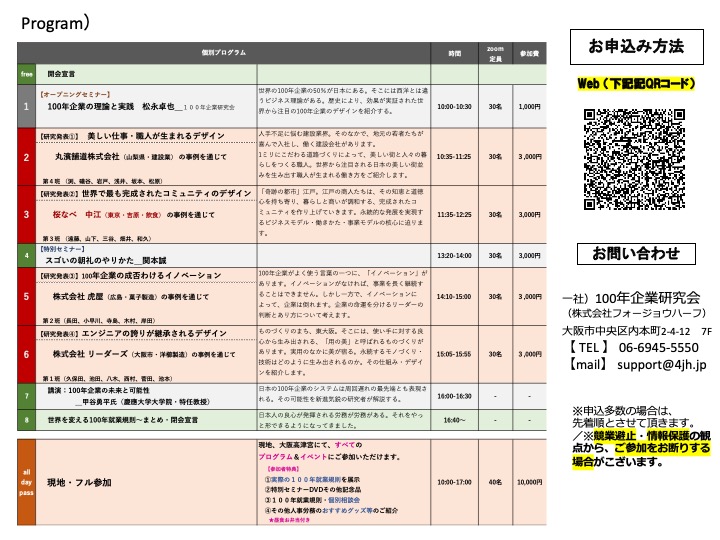Image resolution: width=720 pixels, height=540 pixels.
Task: Click 講演：100年企業の未来と可能性 title
Action: (99, 390)
